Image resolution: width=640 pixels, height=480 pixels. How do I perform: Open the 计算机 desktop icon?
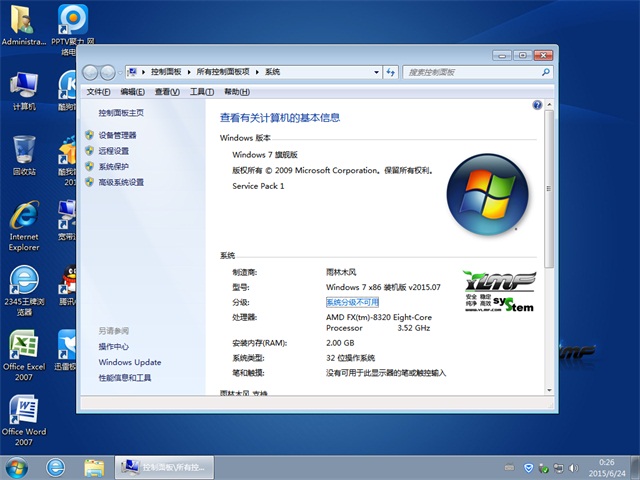24,91
